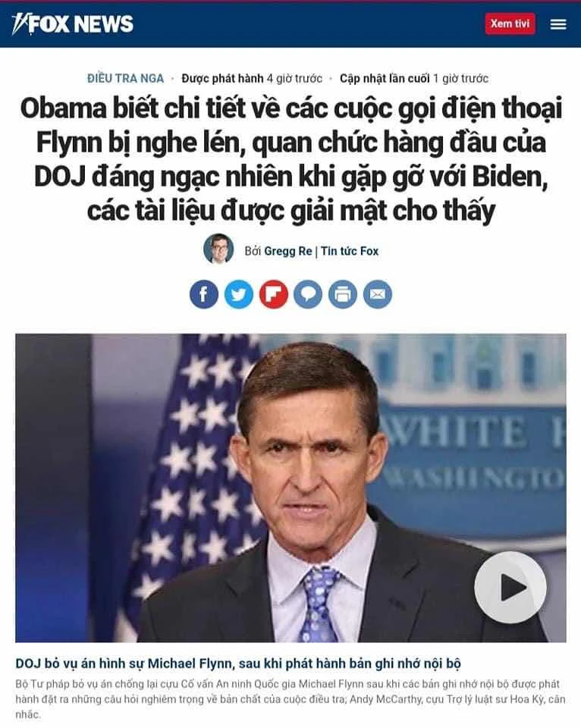Print the article via printer icon
This screenshot has width=581, height=728.
point(343,294)
